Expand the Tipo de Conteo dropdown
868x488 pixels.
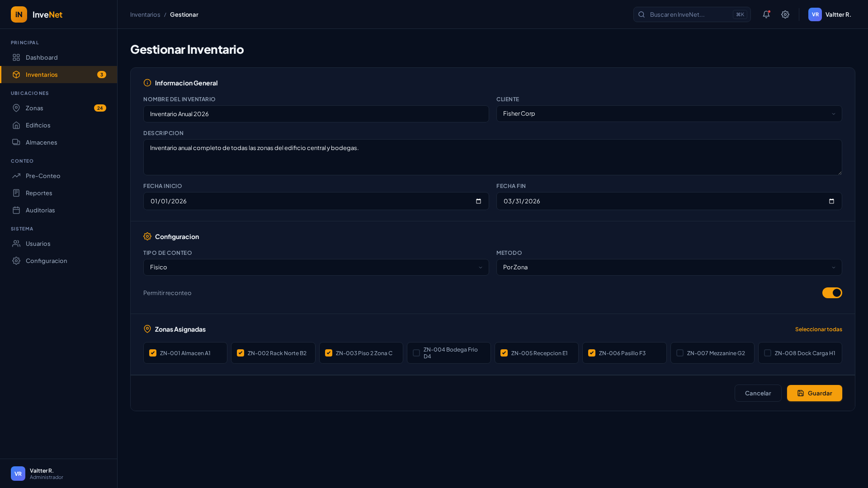click(x=316, y=267)
